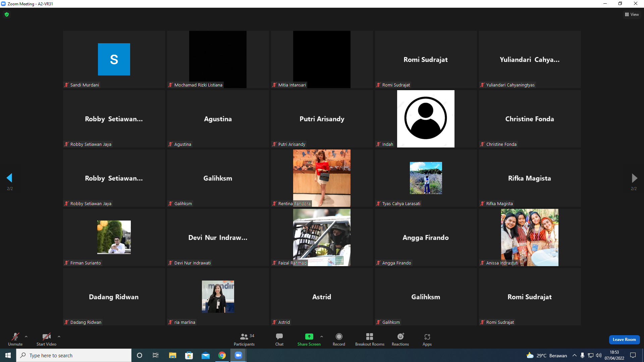Select Rentina Pandora's profile photo tile
The height and width of the screenshot is (362, 644).
click(322, 178)
